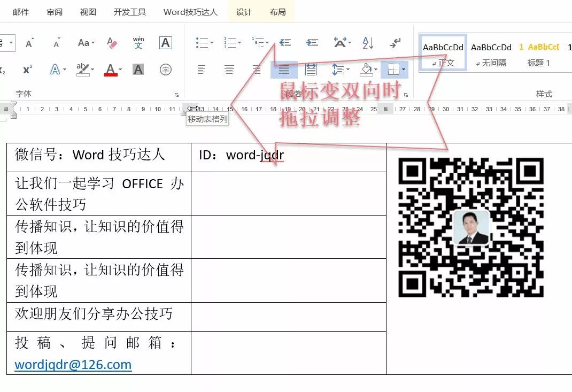Apply table borders icon
Viewport: 572px width, 392px height.
click(x=393, y=70)
